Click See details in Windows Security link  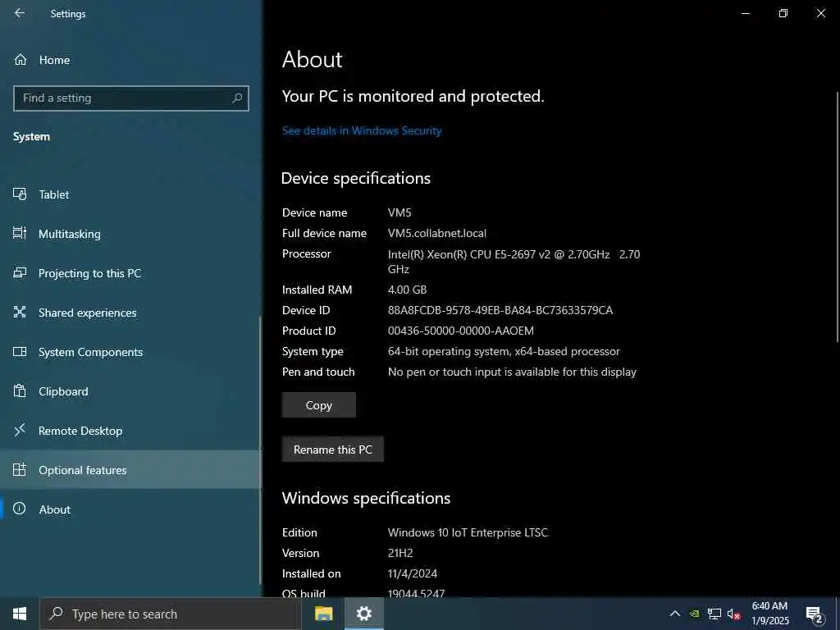[x=362, y=130]
